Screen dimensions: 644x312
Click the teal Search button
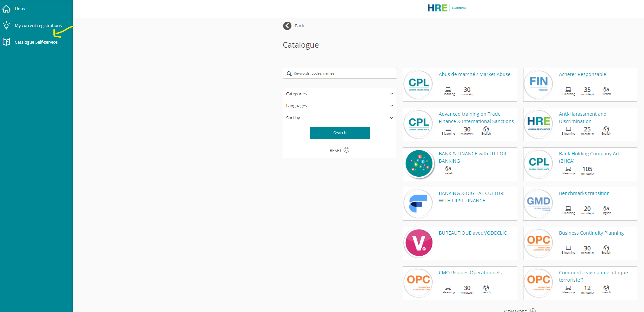tap(340, 133)
